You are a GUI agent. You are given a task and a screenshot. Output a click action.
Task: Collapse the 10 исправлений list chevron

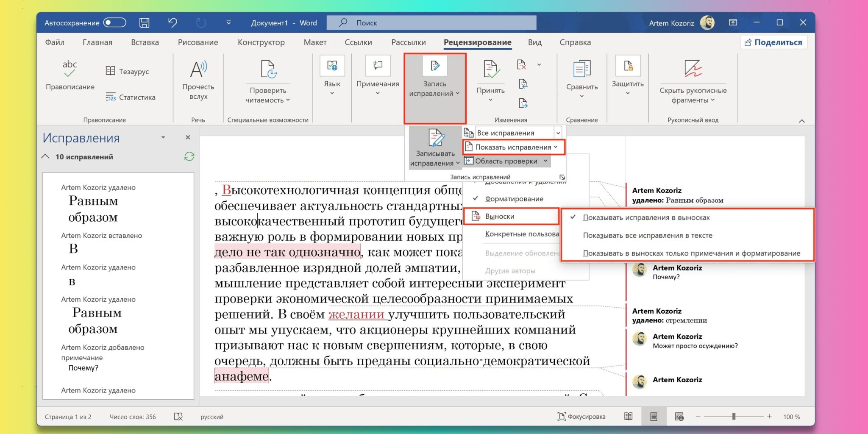click(x=46, y=157)
